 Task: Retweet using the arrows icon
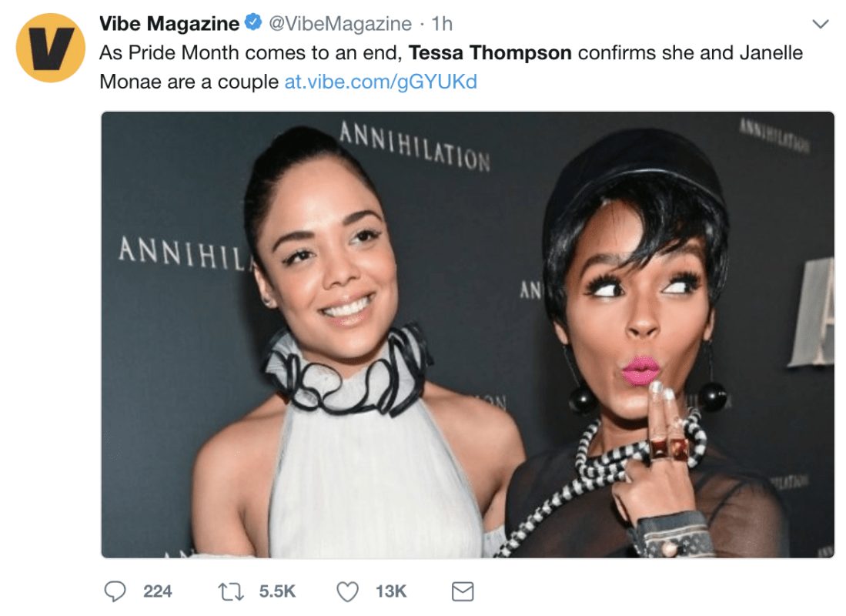(231, 591)
